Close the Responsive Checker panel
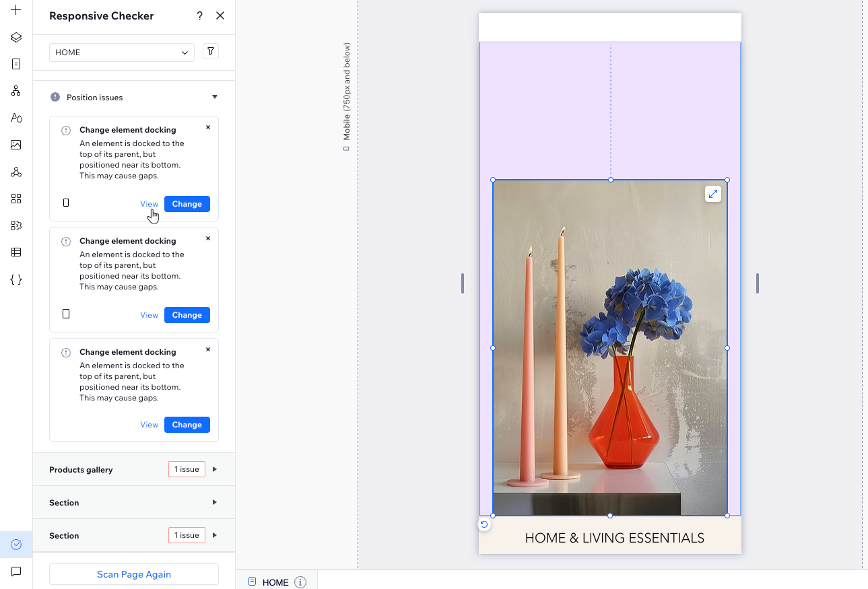The width and height of the screenshot is (868, 589). [220, 15]
